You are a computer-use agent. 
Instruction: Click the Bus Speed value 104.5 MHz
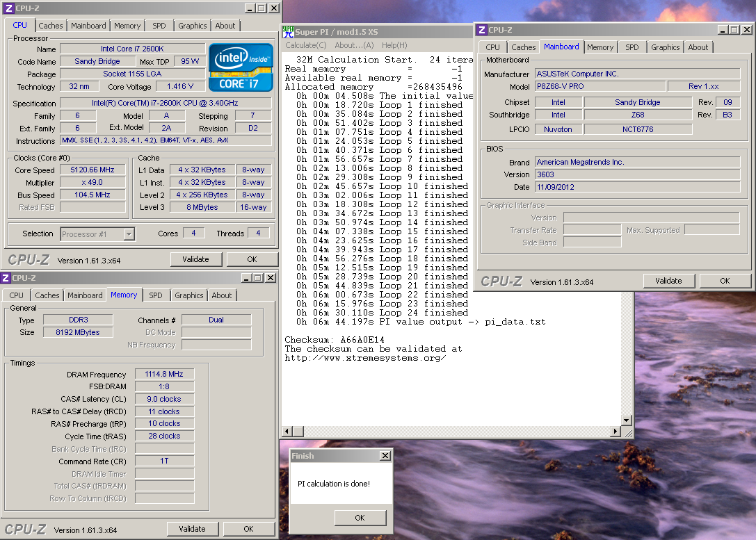(x=93, y=195)
